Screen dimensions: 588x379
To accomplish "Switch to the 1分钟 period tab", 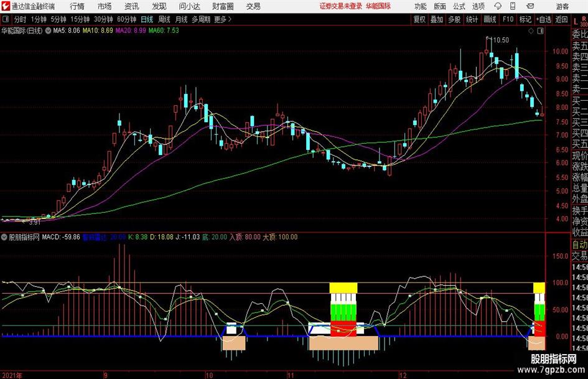I will click(39, 19).
